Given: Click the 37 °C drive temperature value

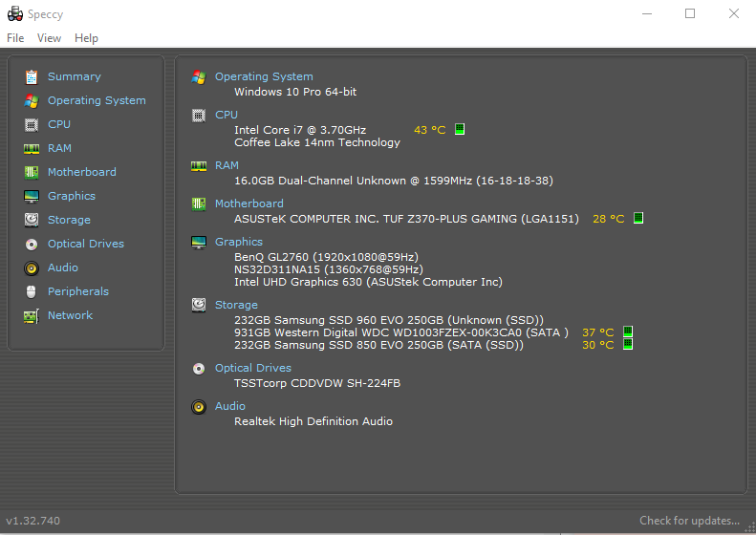Looking at the screenshot, I should click(x=598, y=332).
